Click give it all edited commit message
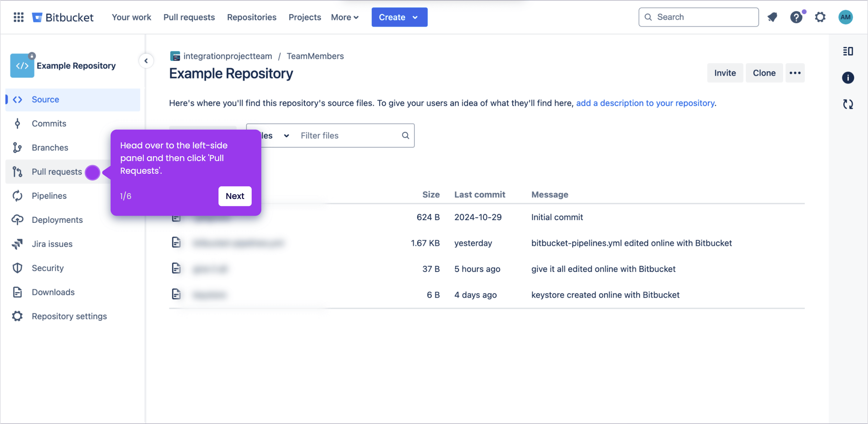Viewport: 868px width, 424px height. click(x=603, y=269)
